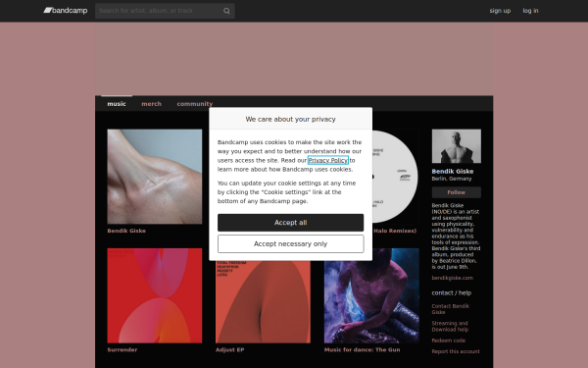Click the 'contact / help' heading
This screenshot has height=368, width=588.
[x=452, y=292]
